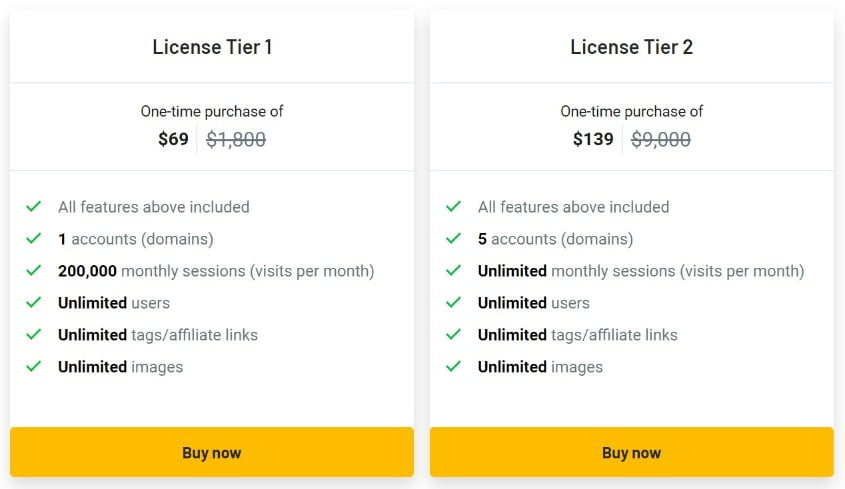Click checkmark next to Tier 2 Unlimited images
This screenshot has height=489, width=845.
pos(454,367)
